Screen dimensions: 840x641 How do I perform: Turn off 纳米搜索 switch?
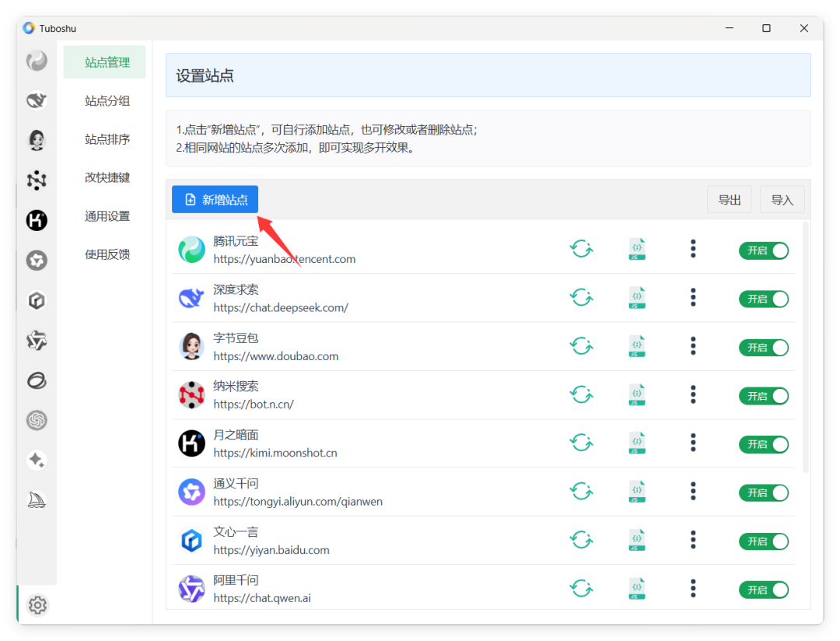click(764, 396)
